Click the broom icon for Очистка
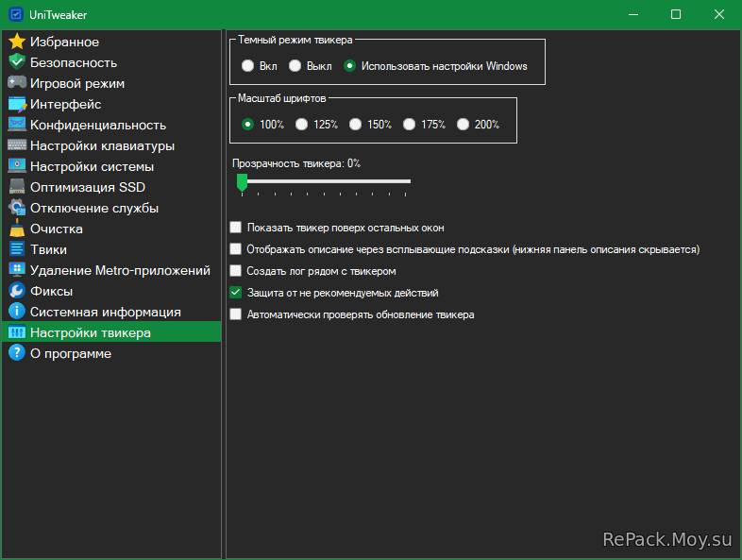Viewport: 742px width, 560px height. coord(16,229)
